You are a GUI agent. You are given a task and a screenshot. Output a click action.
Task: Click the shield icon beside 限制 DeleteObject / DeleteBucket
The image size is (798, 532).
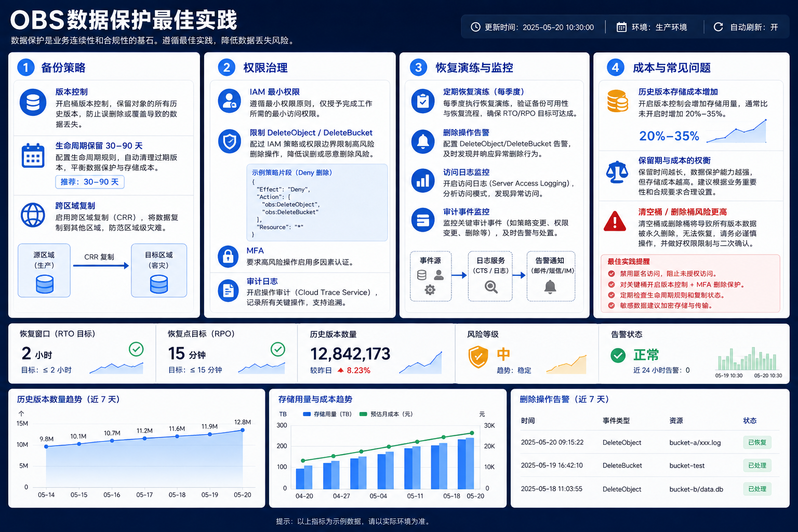point(229,141)
